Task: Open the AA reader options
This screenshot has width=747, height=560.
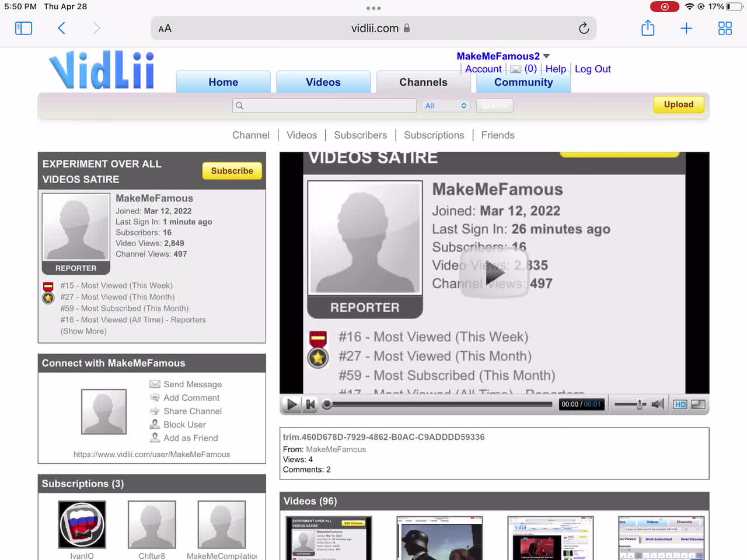Action: [165, 28]
